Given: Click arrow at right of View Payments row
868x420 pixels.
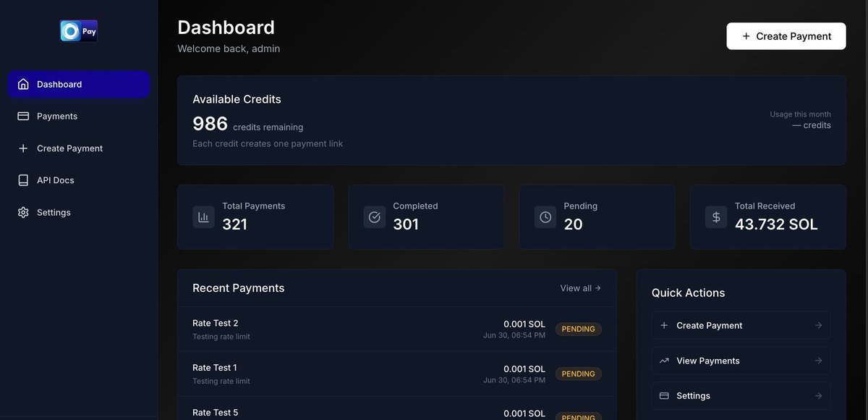Looking at the screenshot, I should [818, 361].
